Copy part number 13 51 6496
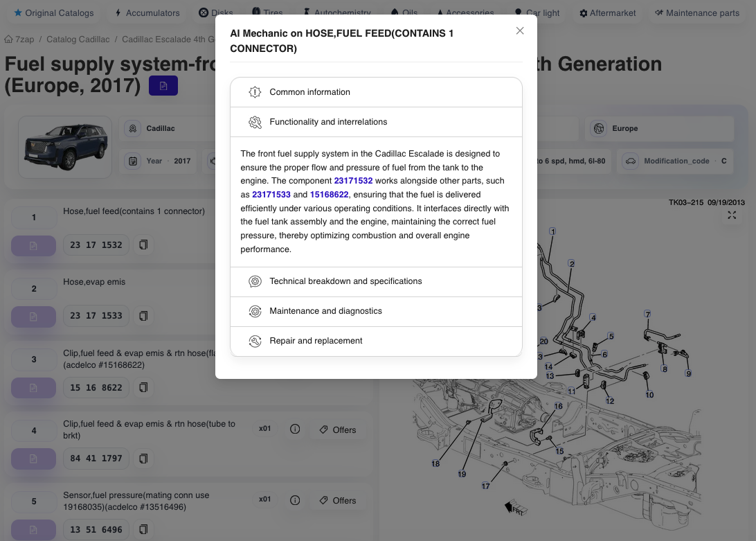756x541 pixels. pos(143,529)
